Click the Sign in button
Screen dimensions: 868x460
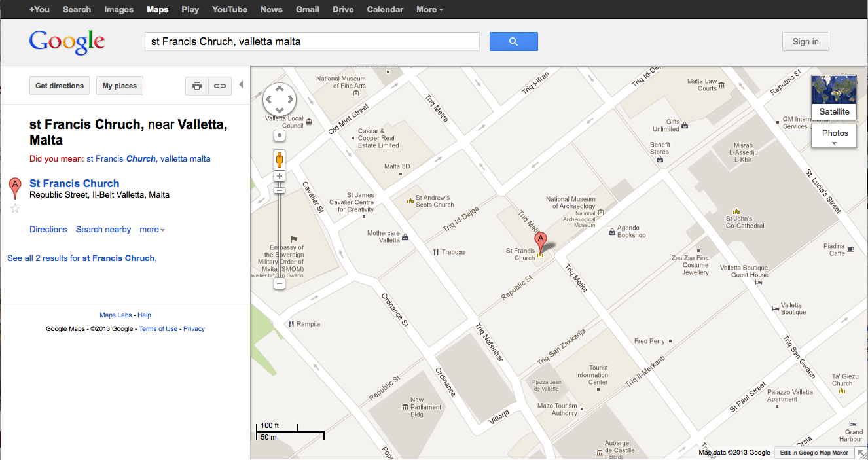coord(806,41)
